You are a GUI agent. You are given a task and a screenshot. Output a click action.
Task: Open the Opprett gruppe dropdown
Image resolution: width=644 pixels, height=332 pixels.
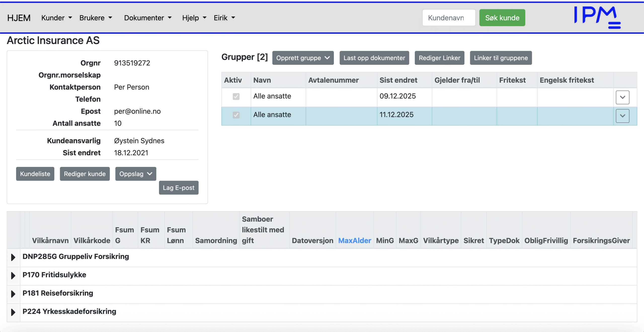303,58
